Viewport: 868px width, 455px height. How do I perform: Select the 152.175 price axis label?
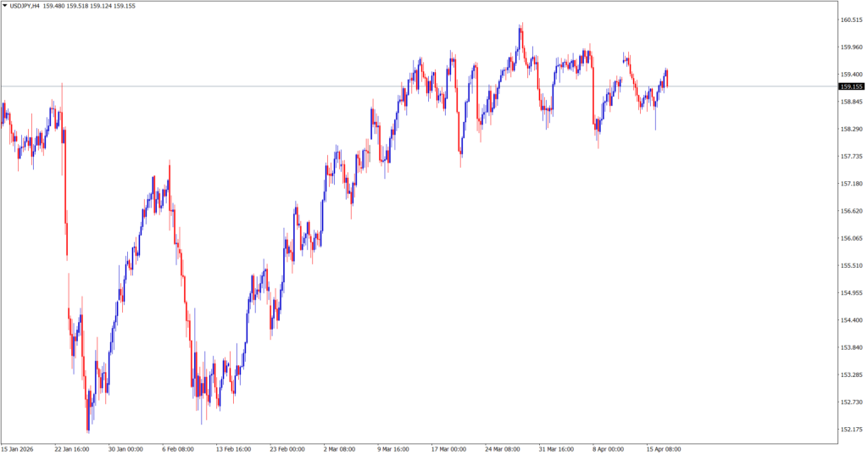[x=849, y=429]
